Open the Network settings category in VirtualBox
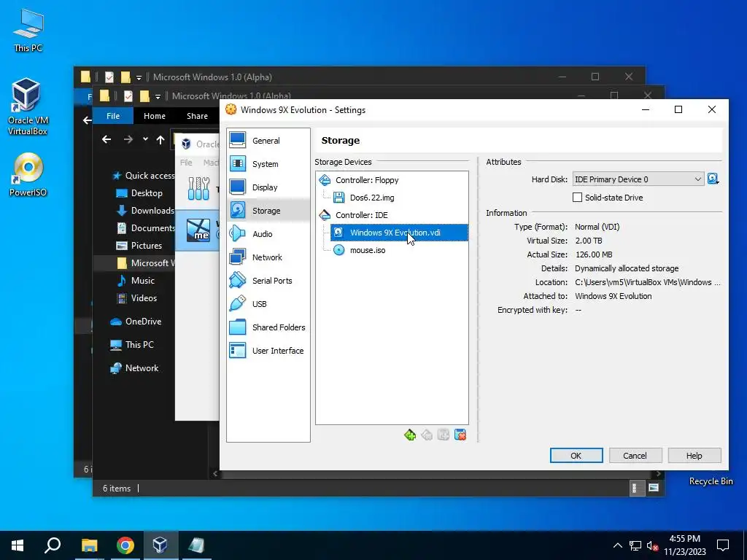 pos(268,257)
